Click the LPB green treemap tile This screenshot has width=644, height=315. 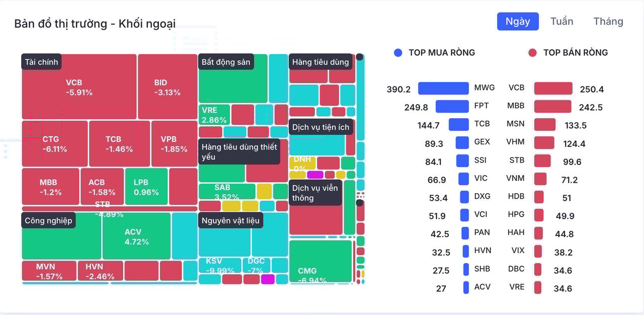coord(146,186)
